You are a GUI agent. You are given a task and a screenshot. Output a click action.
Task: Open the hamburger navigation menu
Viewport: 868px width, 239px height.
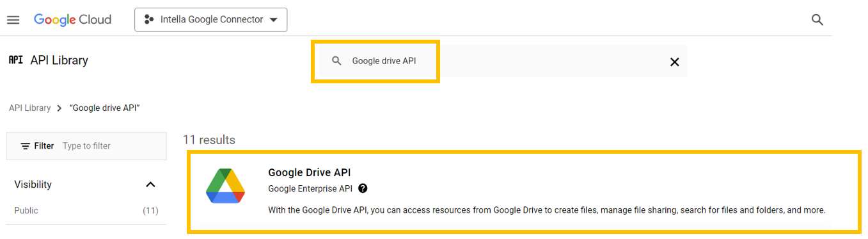(13, 20)
